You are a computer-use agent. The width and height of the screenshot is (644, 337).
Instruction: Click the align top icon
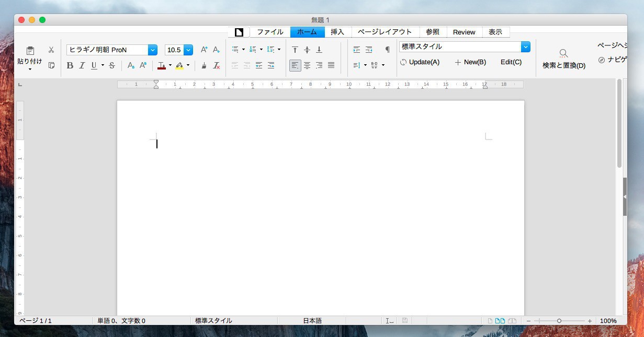pos(295,50)
